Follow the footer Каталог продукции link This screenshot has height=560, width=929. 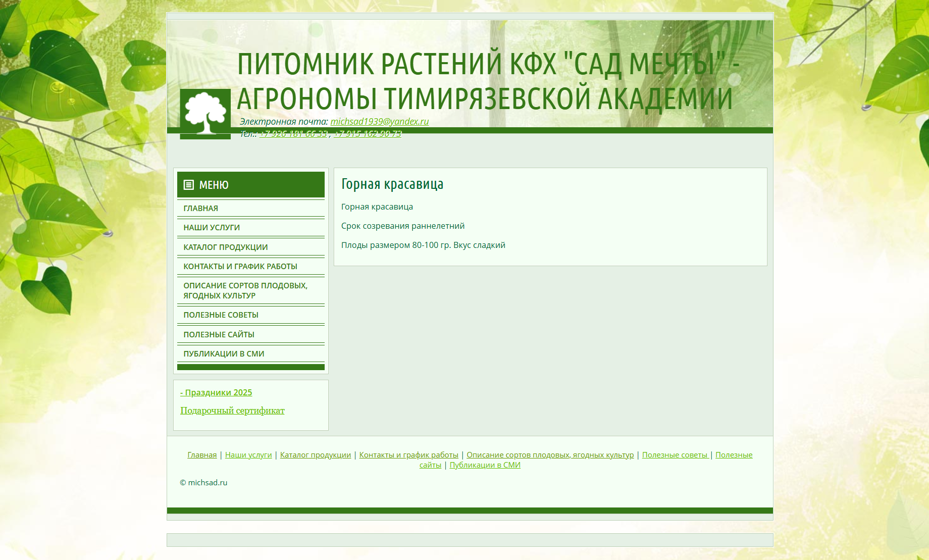[x=315, y=454]
